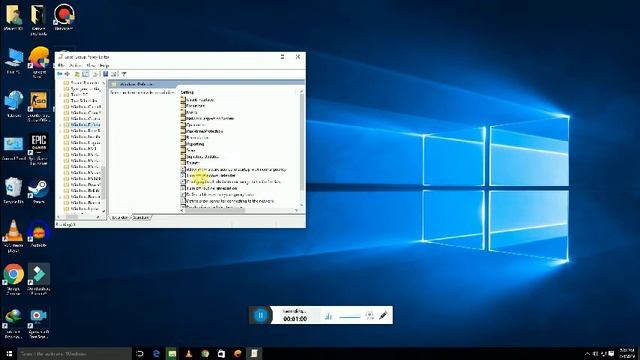Switch to the Extended tab
Viewport: 640px width, 360px height.
[120, 218]
